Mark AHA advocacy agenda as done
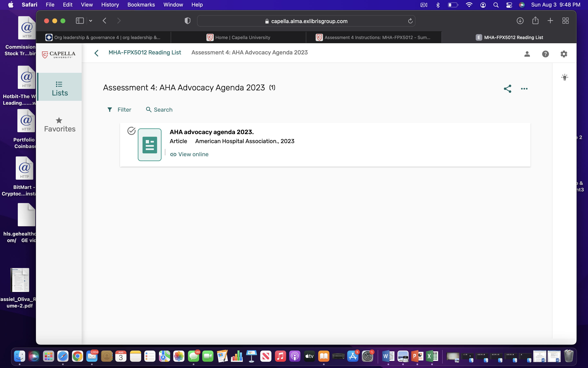The height and width of the screenshot is (368, 588). click(x=131, y=131)
